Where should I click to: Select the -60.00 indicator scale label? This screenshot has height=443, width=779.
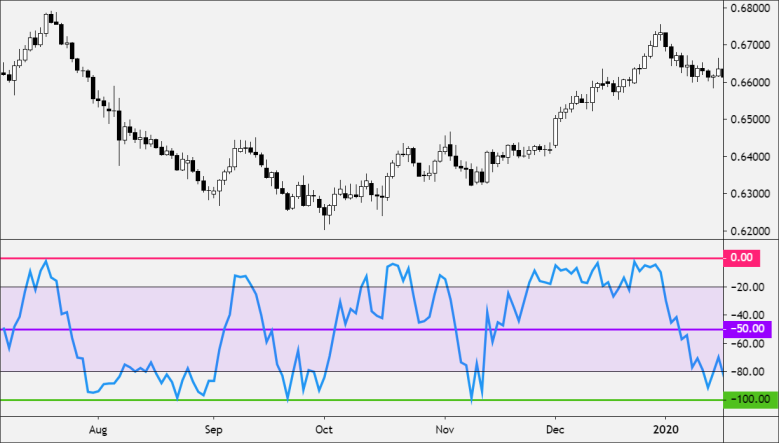(x=749, y=344)
